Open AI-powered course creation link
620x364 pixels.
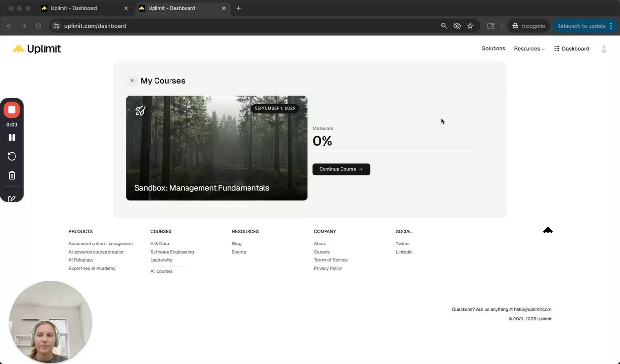[x=96, y=252]
